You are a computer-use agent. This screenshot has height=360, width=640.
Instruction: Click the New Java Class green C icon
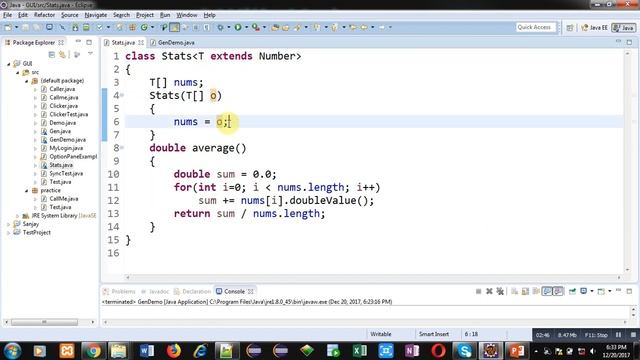(144, 27)
